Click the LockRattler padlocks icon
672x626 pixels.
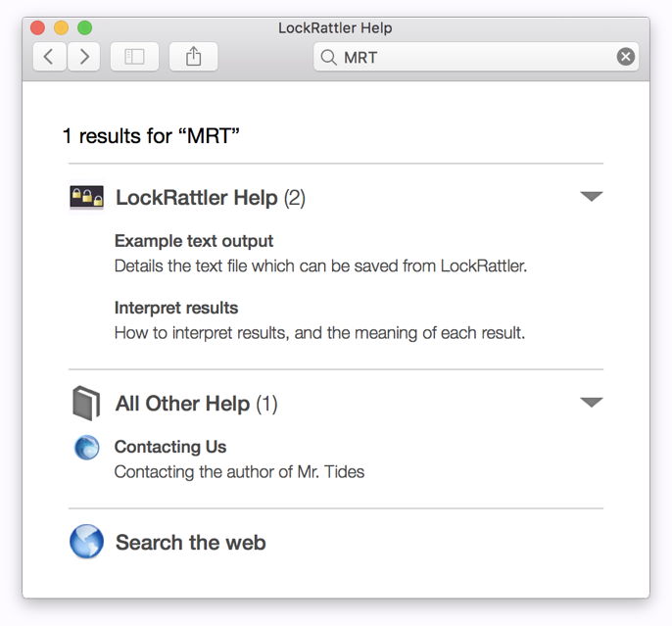click(87, 198)
